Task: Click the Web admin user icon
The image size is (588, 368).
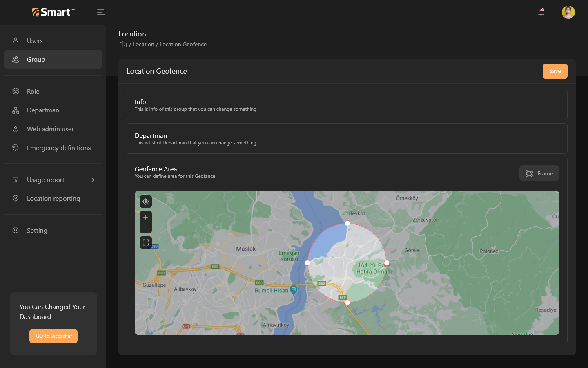Action: click(x=16, y=129)
